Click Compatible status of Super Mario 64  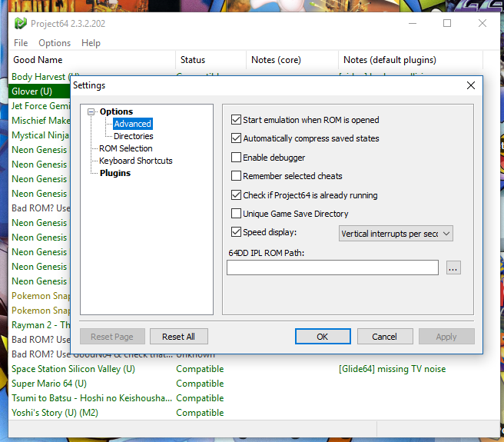tap(200, 384)
